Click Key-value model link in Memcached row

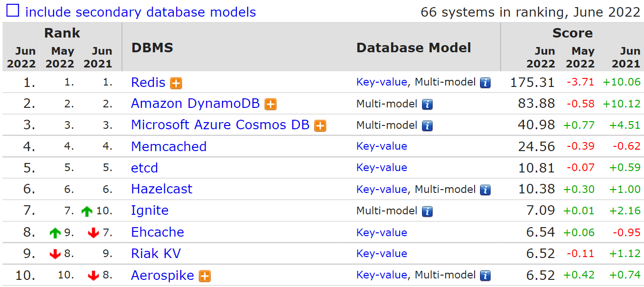(x=382, y=146)
